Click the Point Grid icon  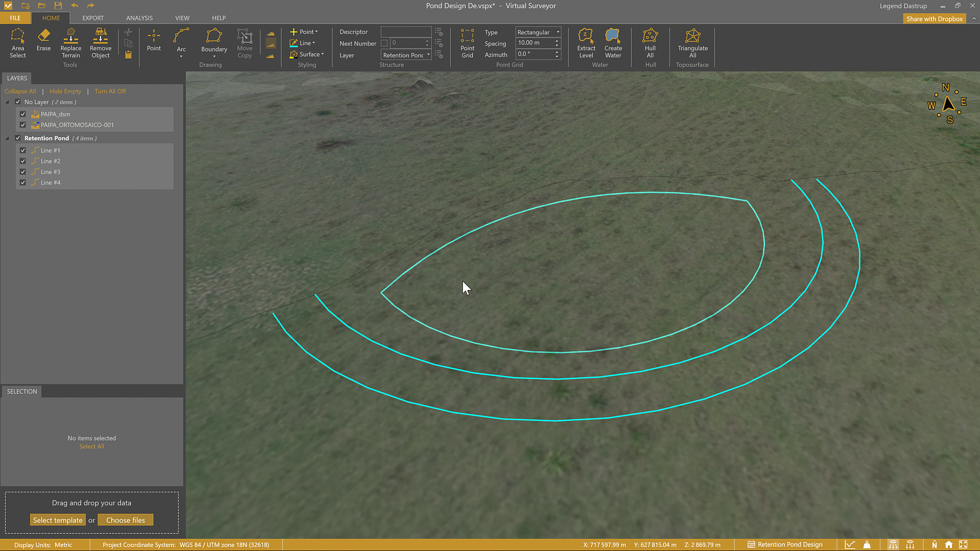467,43
